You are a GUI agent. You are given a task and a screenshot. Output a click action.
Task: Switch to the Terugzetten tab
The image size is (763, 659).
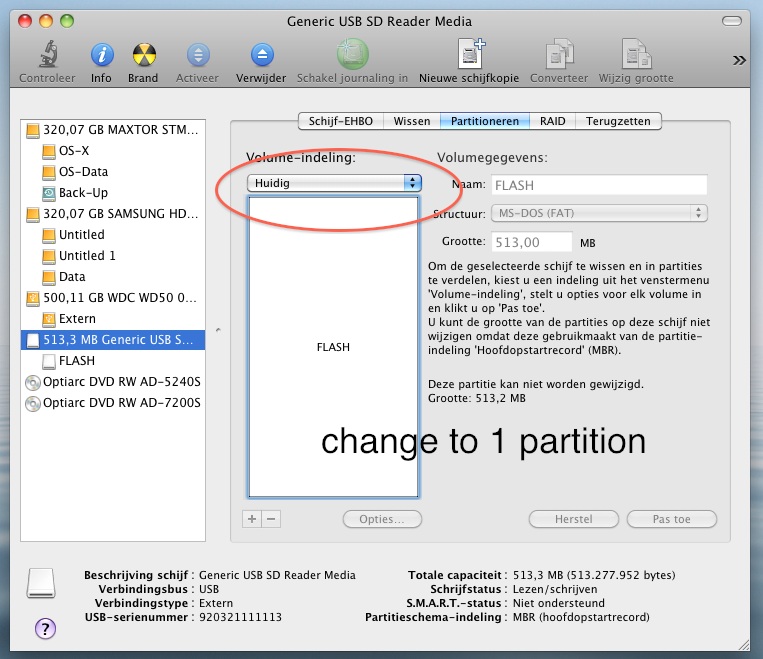[618, 121]
